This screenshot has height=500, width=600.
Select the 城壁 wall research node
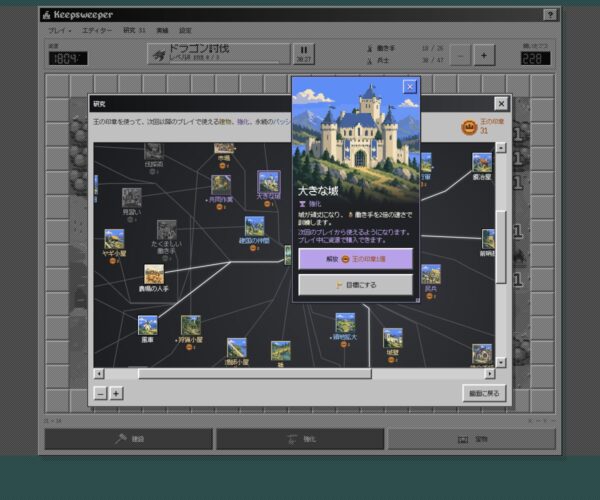[x=393, y=338]
